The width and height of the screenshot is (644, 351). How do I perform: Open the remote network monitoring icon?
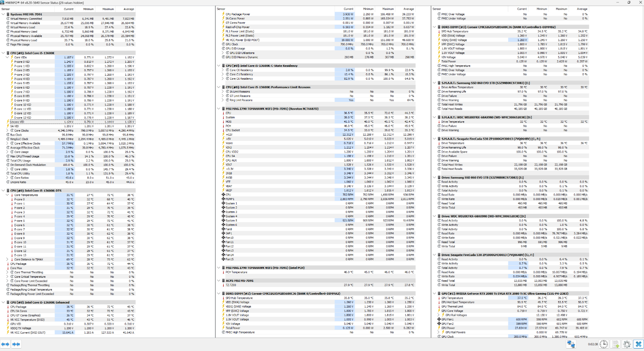click(571, 344)
